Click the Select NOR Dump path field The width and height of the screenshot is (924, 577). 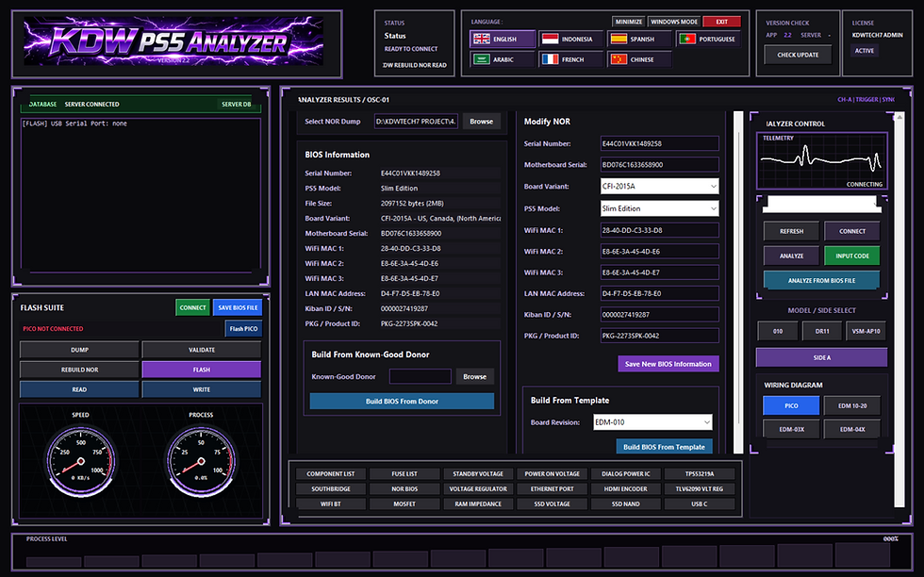[x=416, y=122]
